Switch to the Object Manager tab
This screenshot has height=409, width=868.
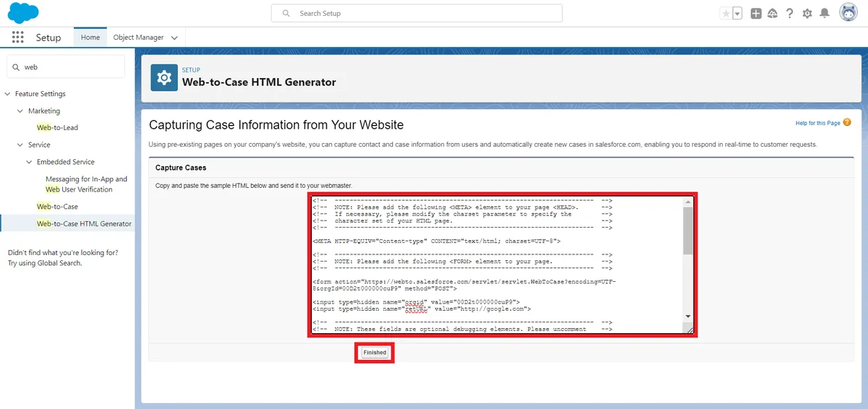tap(138, 38)
